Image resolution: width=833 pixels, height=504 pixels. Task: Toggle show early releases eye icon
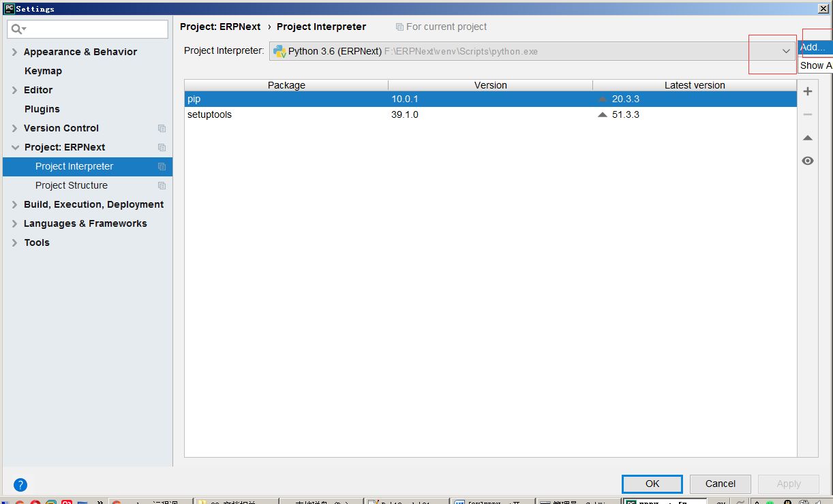[x=808, y=161]
